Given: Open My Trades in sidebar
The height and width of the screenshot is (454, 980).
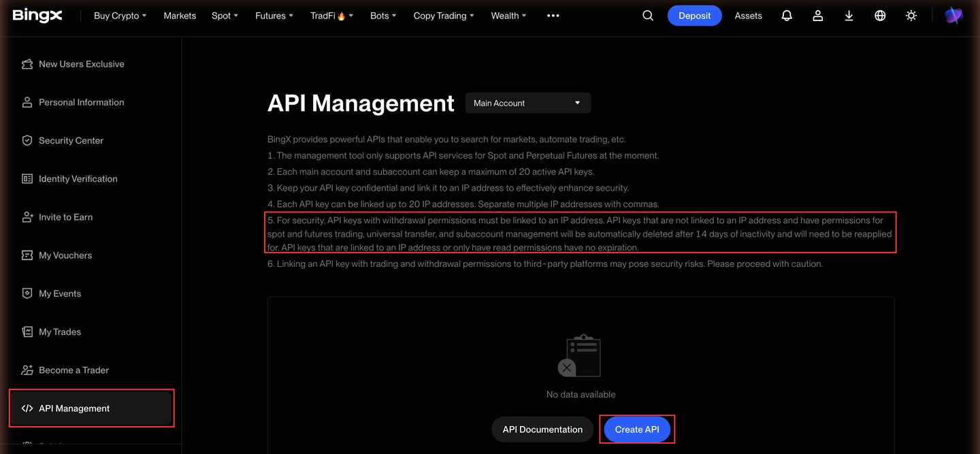Looking at the screenshot, I should point(91,331).
